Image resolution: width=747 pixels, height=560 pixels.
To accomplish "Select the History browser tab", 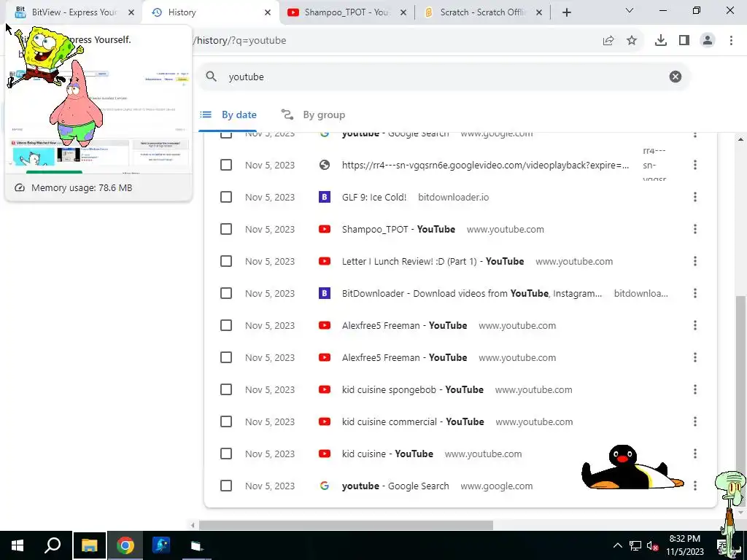I will (x=209, y=12).
